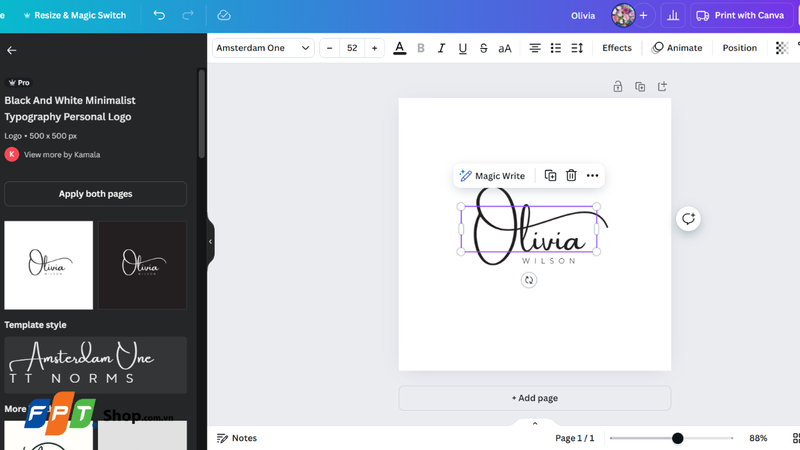Viewport: 800px width, 450px height.
Task: Expand the more options ellipsis menu
Action: point(592,175)
